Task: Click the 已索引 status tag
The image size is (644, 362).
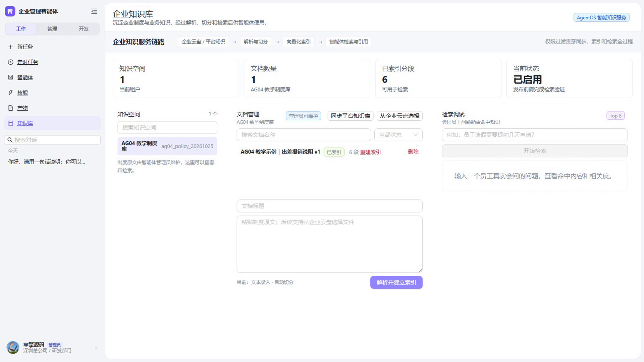Action: (x=334, y=152)
